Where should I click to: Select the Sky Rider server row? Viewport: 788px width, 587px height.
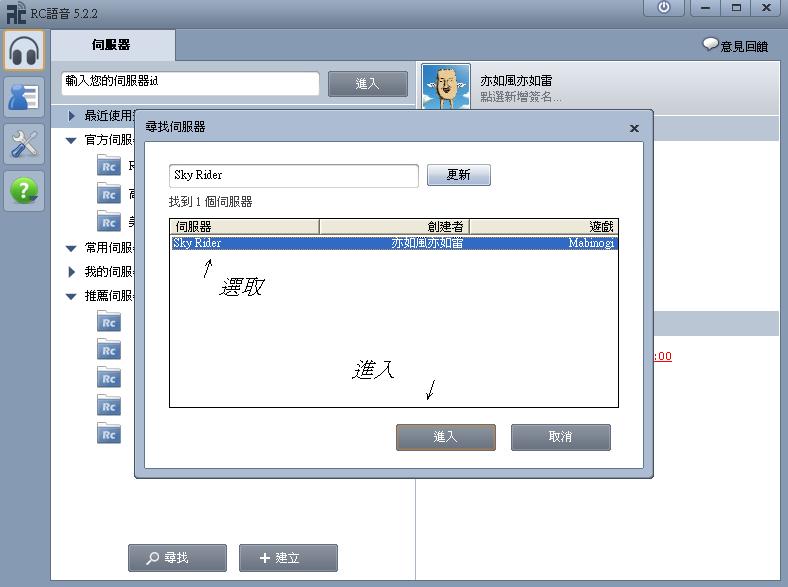coord(394,243)
